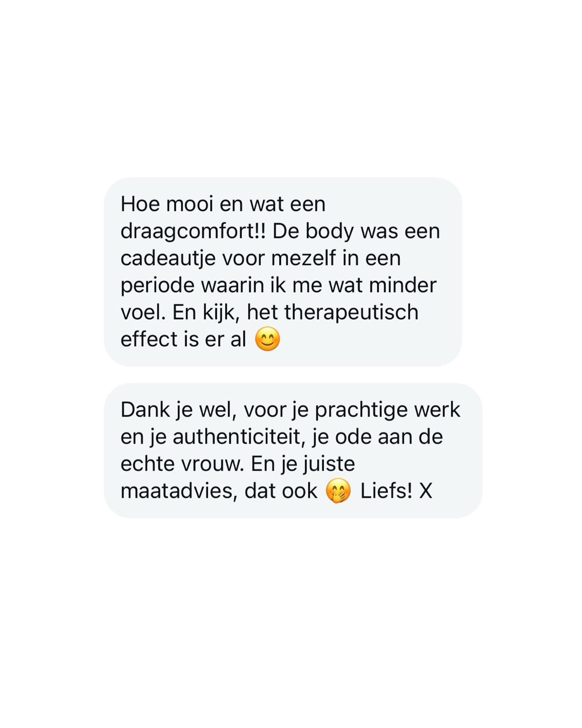
Task: Click the words 'prachtige werk'
Action: coord(387,410)
